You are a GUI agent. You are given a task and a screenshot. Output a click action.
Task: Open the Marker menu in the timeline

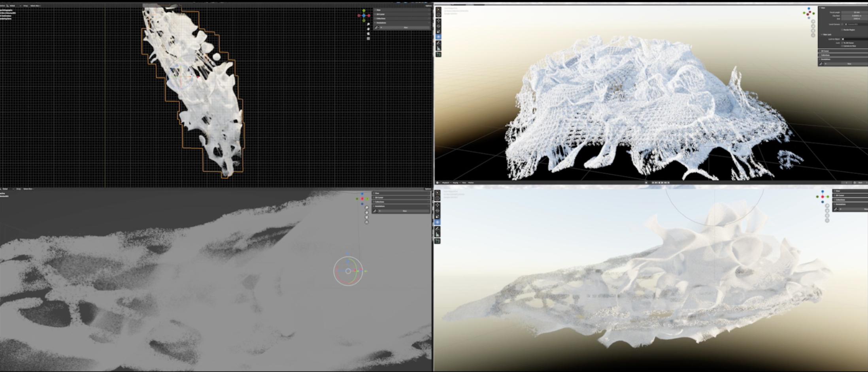coord(471,182)
